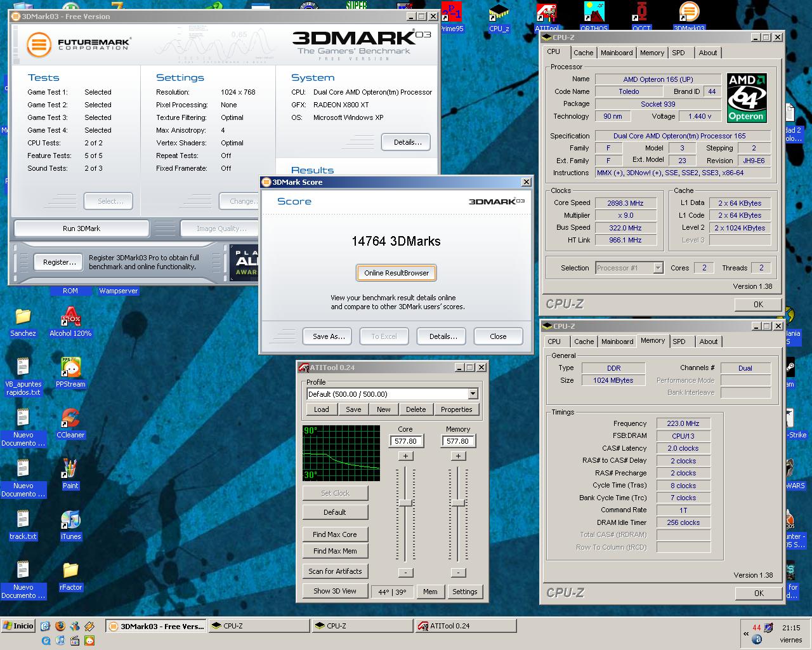The height and width of the screenshot is (650, 812).
Task: Click the AMD 64 Opteron logo
Action: click(747, 98)
